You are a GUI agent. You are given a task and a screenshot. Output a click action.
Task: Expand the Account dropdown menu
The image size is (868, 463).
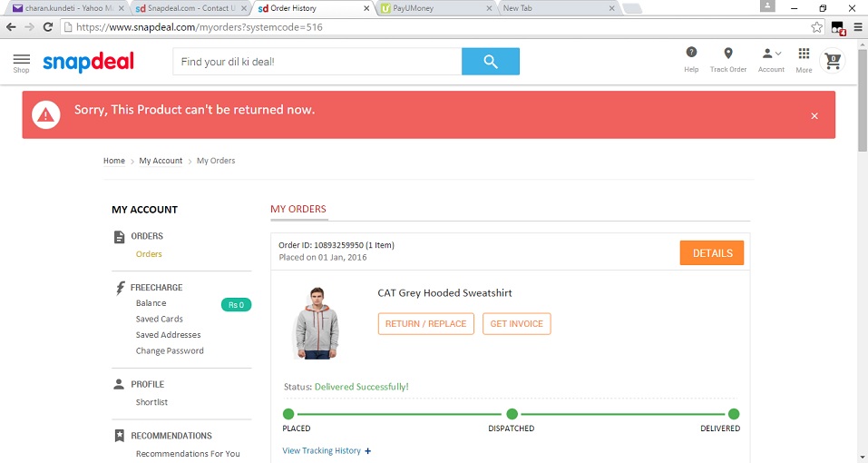point(771,54)
